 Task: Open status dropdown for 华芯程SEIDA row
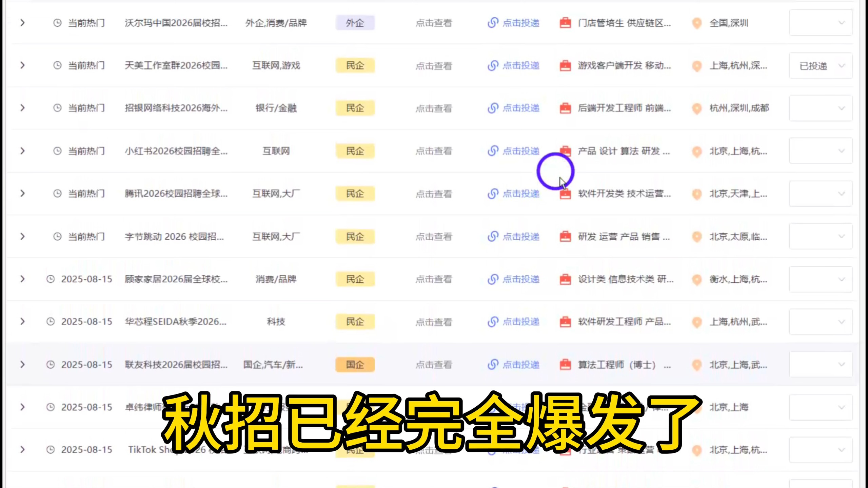point(821,322)
